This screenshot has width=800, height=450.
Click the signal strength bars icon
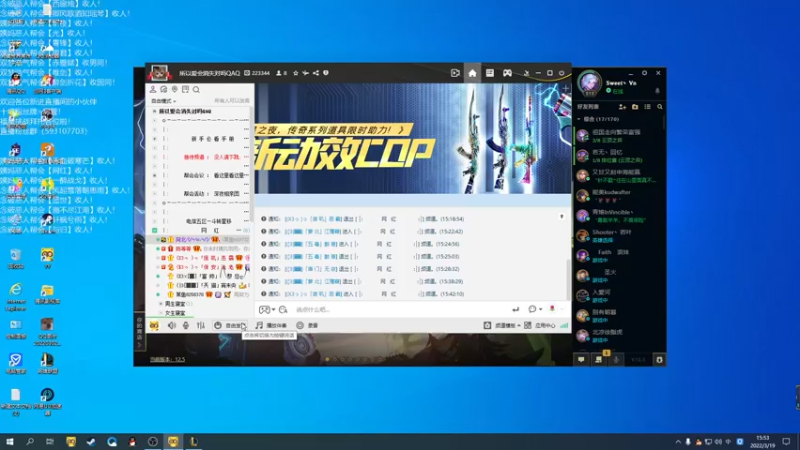(564, 326)
